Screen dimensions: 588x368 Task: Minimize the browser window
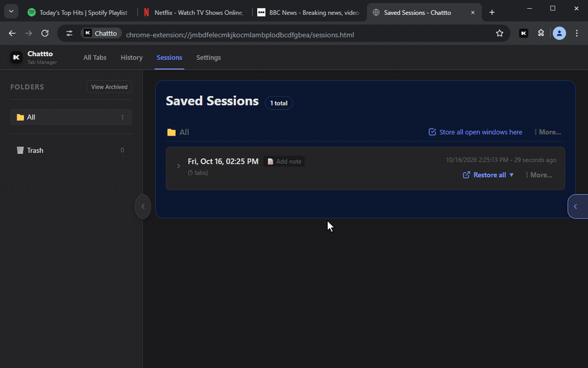point(529,8)
